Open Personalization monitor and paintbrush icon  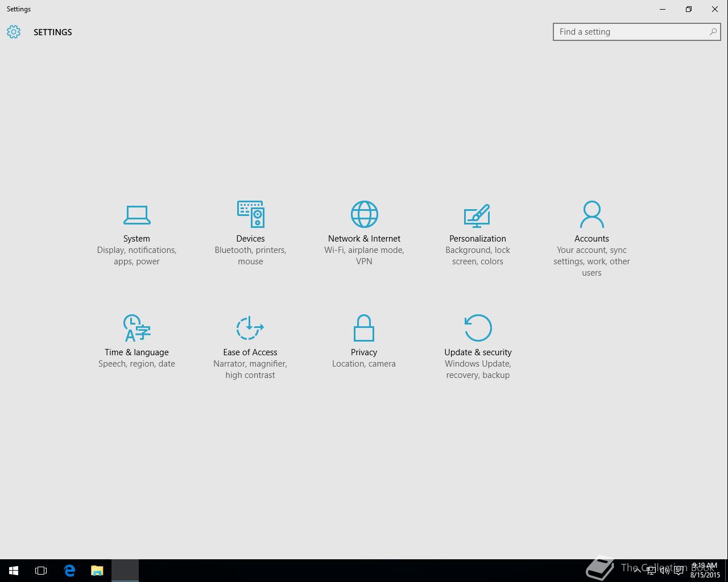pyautogui.click(x=477, y=215)
